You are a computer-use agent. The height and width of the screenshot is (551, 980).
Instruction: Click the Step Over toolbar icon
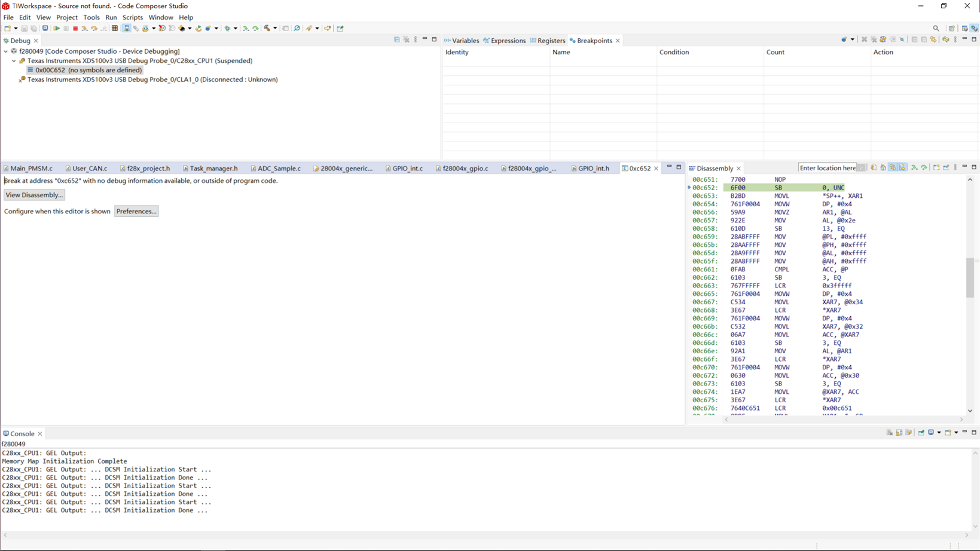click(x=94, y=28)
